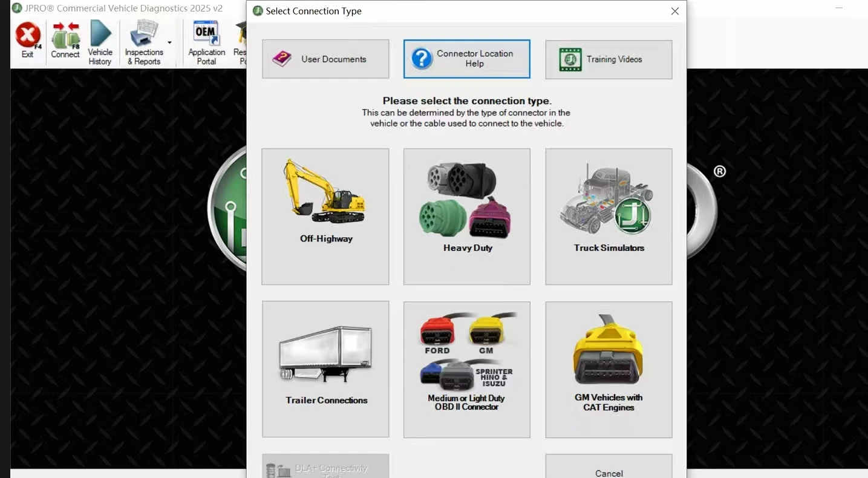Open User Documents in the dialog
868x478 pixels.
click(x=325, y=59)
